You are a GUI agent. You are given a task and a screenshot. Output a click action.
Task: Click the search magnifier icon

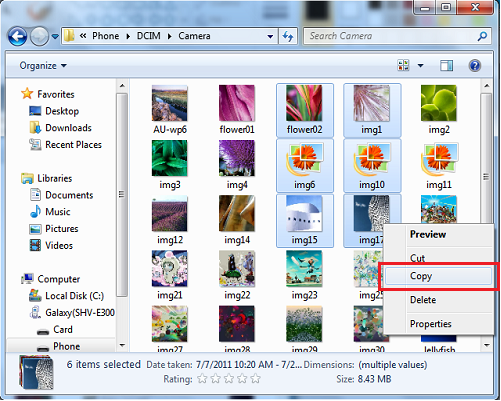482,36
